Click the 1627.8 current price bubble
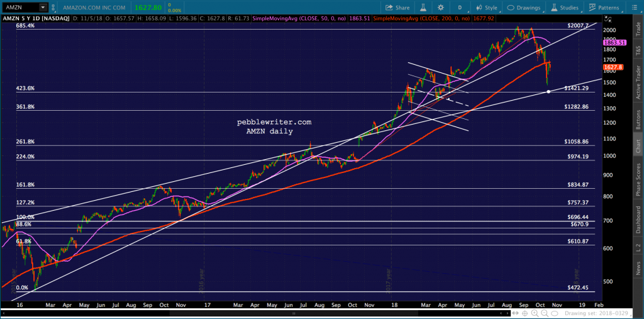644x319 pixels. 614,67
